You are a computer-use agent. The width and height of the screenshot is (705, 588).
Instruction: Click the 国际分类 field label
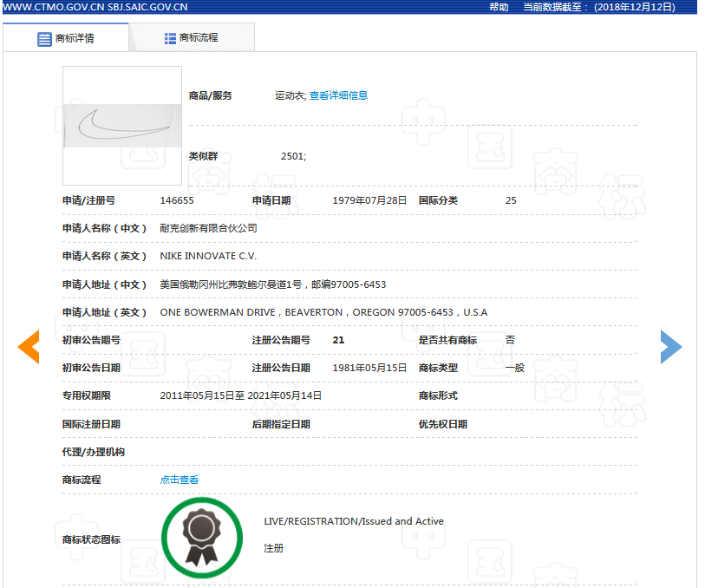pos(438,200)
